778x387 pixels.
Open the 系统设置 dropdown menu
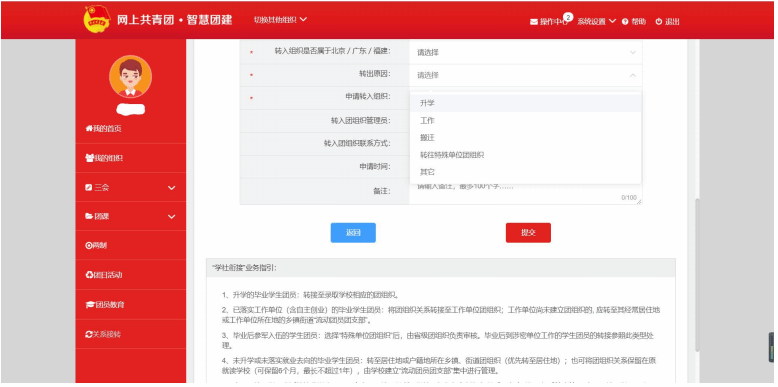(x=596, y=21)
